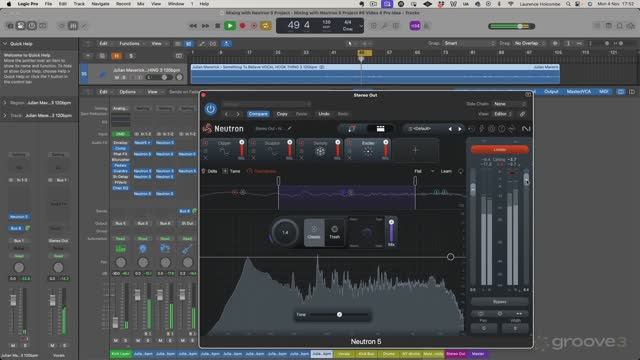Open the Navigate menu in menu bar
The height and width of the screenshot is (360, 640).
(x=100, y=4)
